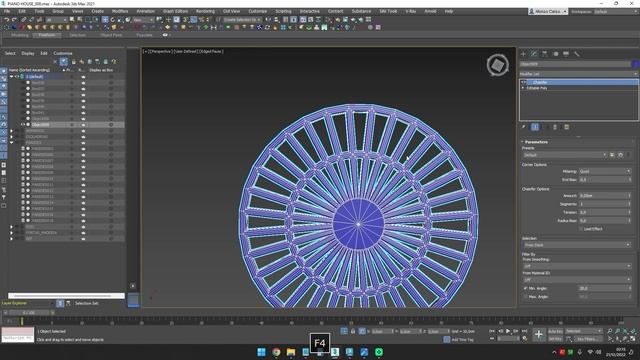The image size is (640, 360).
Task: Click Display Geometry filter in Scene Explorer
Action: coord(4,71)
